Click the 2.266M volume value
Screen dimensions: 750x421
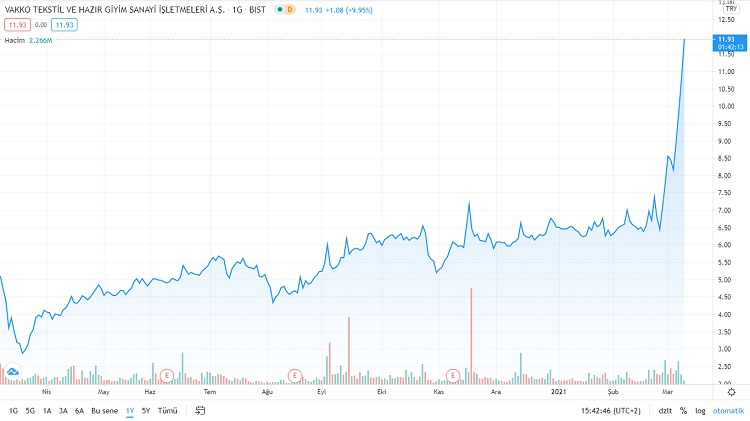point(40,41)
